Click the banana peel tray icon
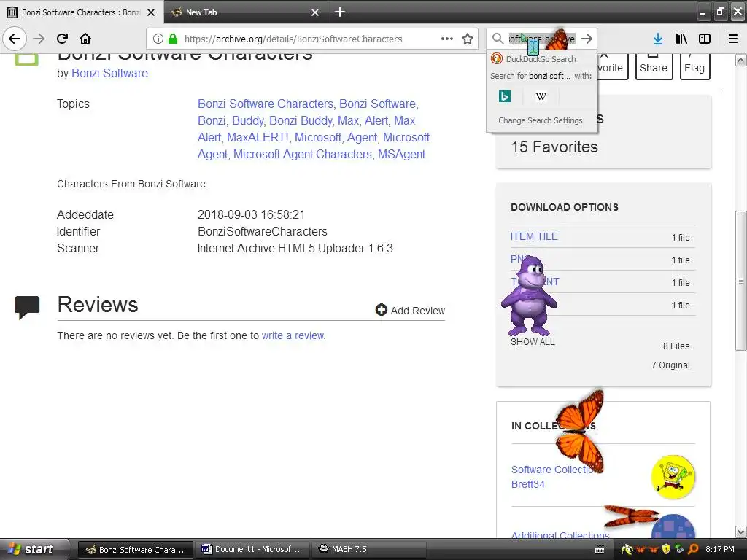747x560 pixels. click(x=627, y=549)
